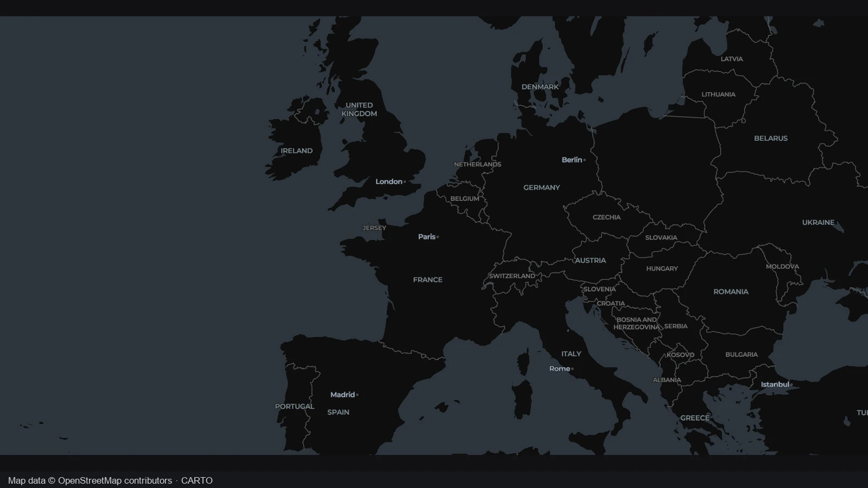This screenshot has height=488, width=868.
Task: Click the Paris city label
Action: [x=427, y=236]
